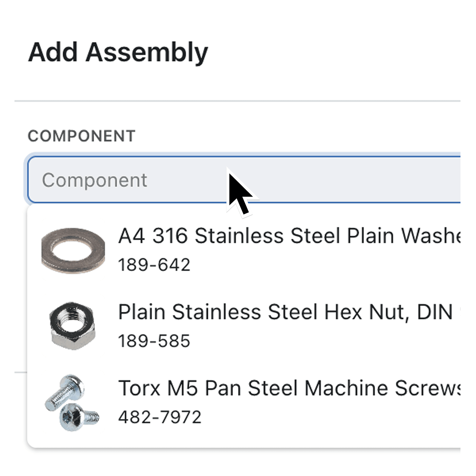Click the Component placeholder text
The height and width of the screenshot is (476, 476).
point(95,180)
